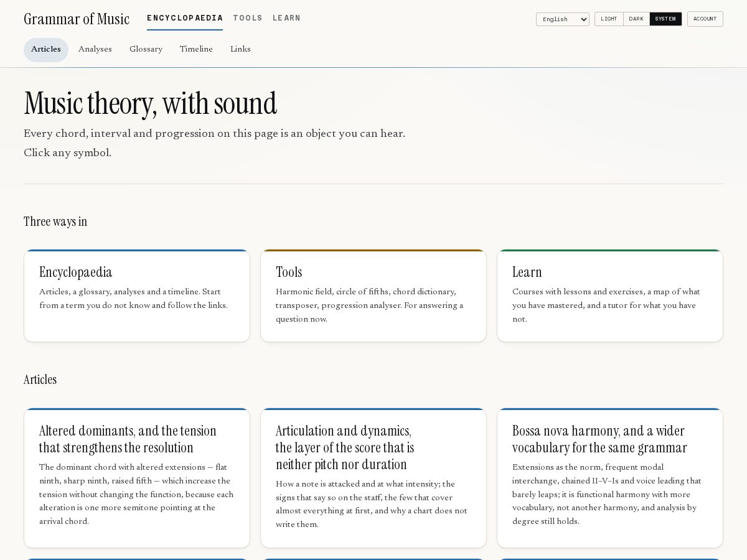This screenshot has width=747, height=560.
Task: Switch theme to Dark
Action: [x=636, y=19]
